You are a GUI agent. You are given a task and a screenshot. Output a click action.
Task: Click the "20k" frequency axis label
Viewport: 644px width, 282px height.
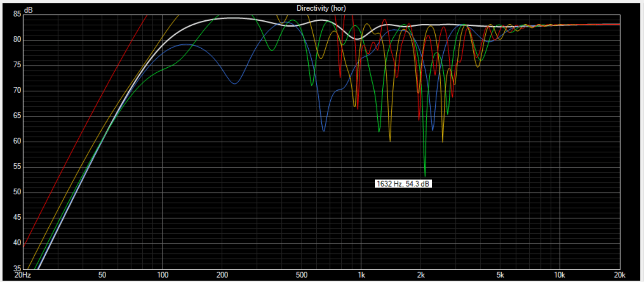pyautogui.click(x=619, y=274)
